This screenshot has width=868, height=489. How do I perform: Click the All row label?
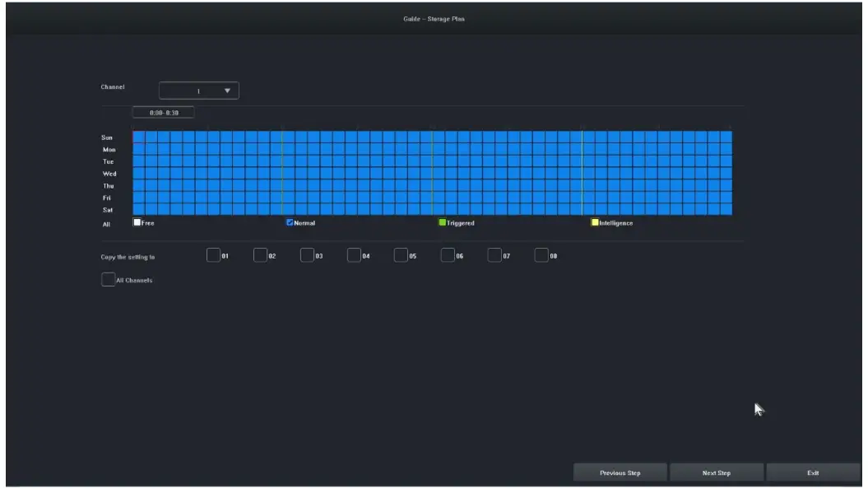tap(106, 224)
